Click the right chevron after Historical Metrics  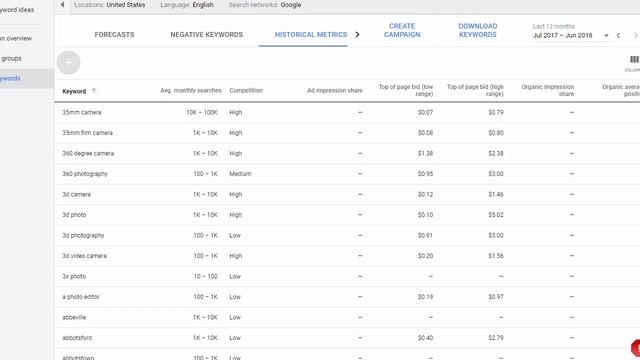(x=358, y=35)
